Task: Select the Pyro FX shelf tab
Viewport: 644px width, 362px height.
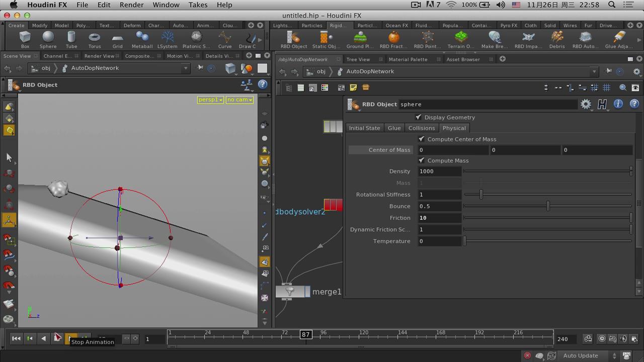Action: click(x=509, y=25)
